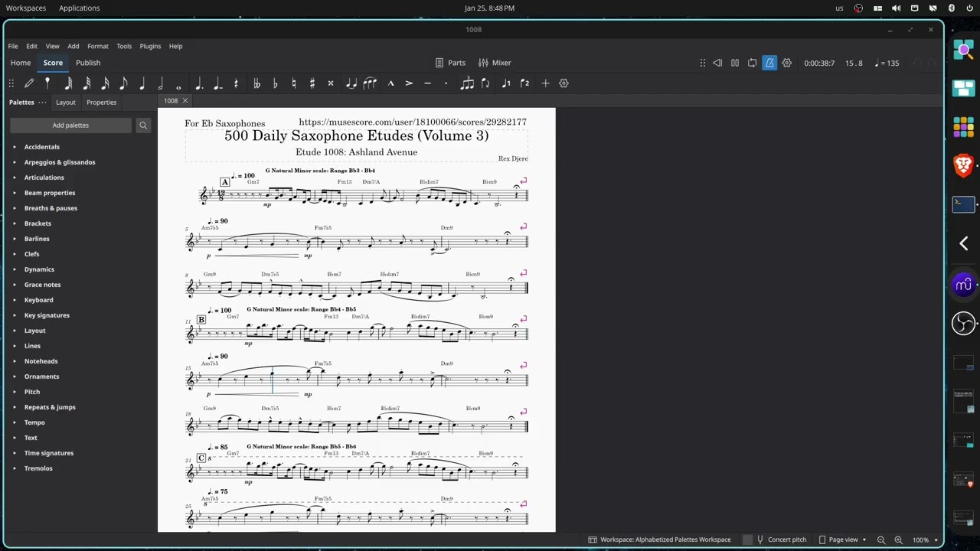The width and height of the screenshot is (980, 551).
Task: Open the Mixer panel
Action: point(495,63)
